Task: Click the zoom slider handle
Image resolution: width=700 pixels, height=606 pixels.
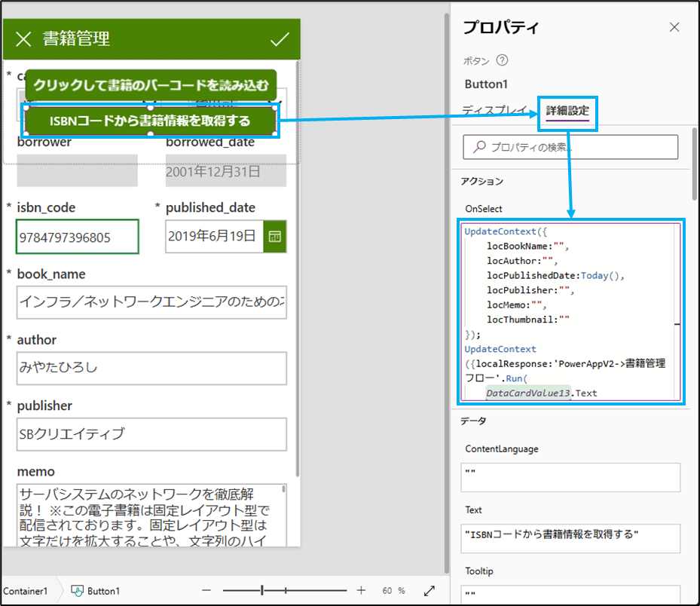Action: [x=262, y=590]
